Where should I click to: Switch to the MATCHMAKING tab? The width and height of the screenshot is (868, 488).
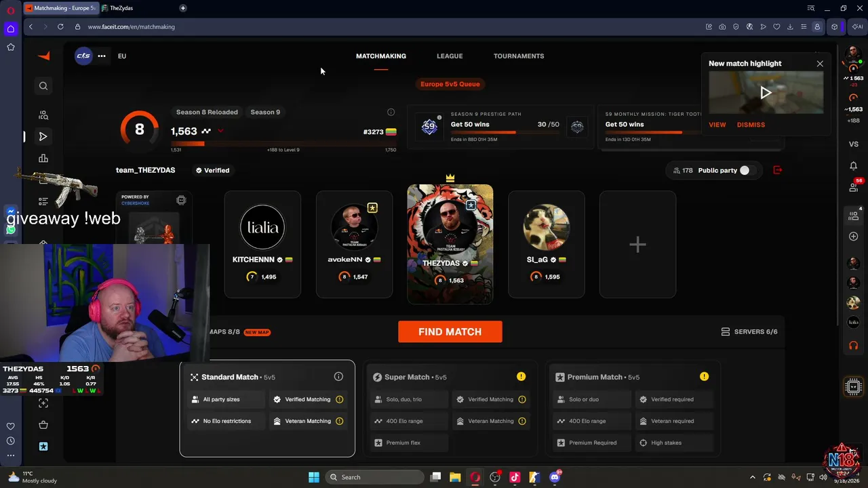point(381,56)
